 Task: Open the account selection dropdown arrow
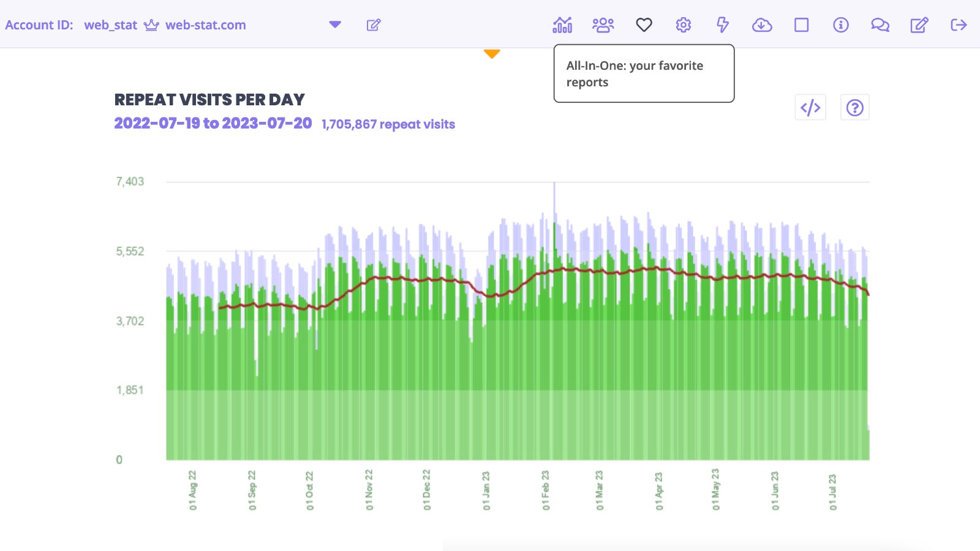334,24
